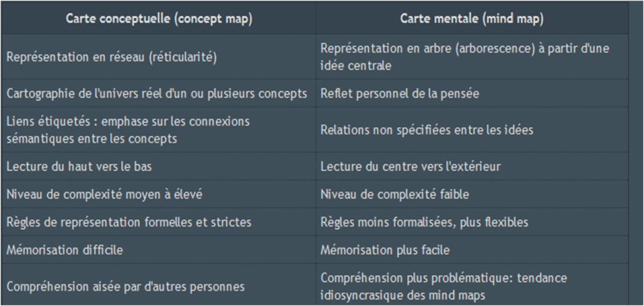
Task: Click the 'Cartographie de l'univers réel' cell
Action: [159, 93]
